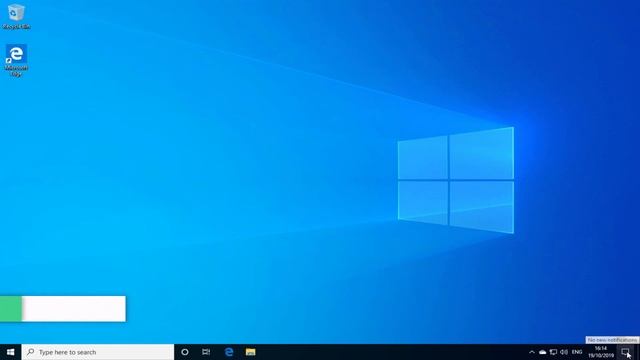Image resolution: width=640 pixels, height=360 pixels.
Task: Click the 'Type here to search' box
Action: click(x=98, y=352)
